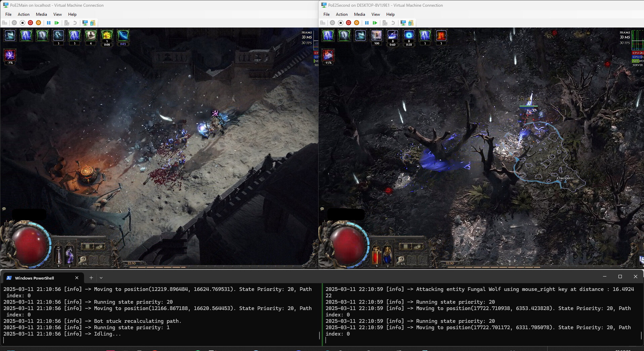Viewport: 644px width, 351px height.
Task: Open Media menu in PoE2Main window
Action: click(x=41, y=14)
